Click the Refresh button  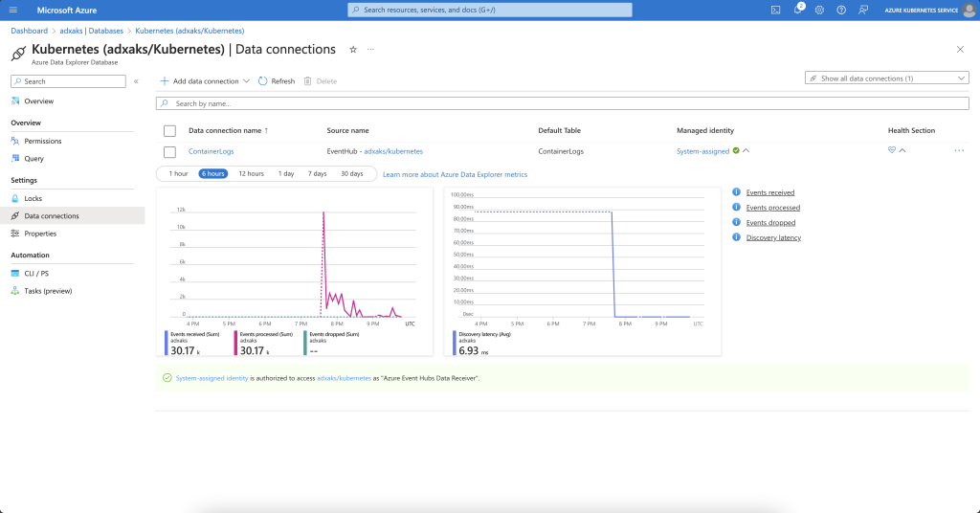coord(277,81)
